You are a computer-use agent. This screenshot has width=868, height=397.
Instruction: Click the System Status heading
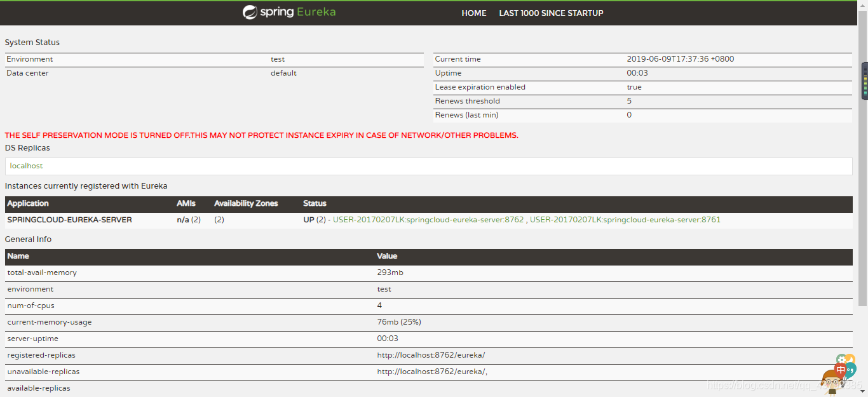pos(32,43)
